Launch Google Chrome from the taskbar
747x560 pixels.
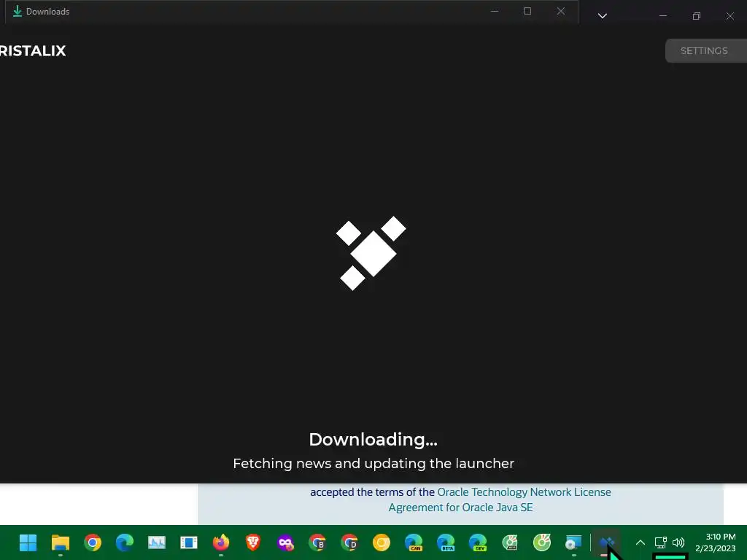[x=93, y=542]
